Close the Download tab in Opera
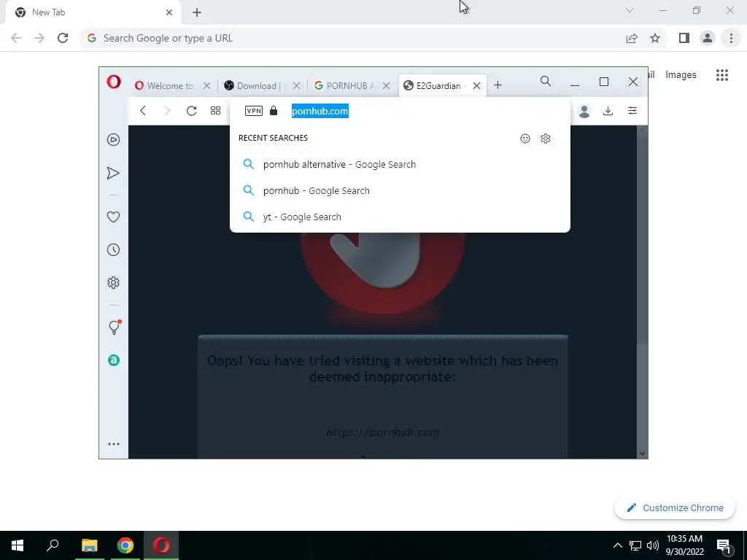The width and height of the screenshot is (747, 560). 296,86
